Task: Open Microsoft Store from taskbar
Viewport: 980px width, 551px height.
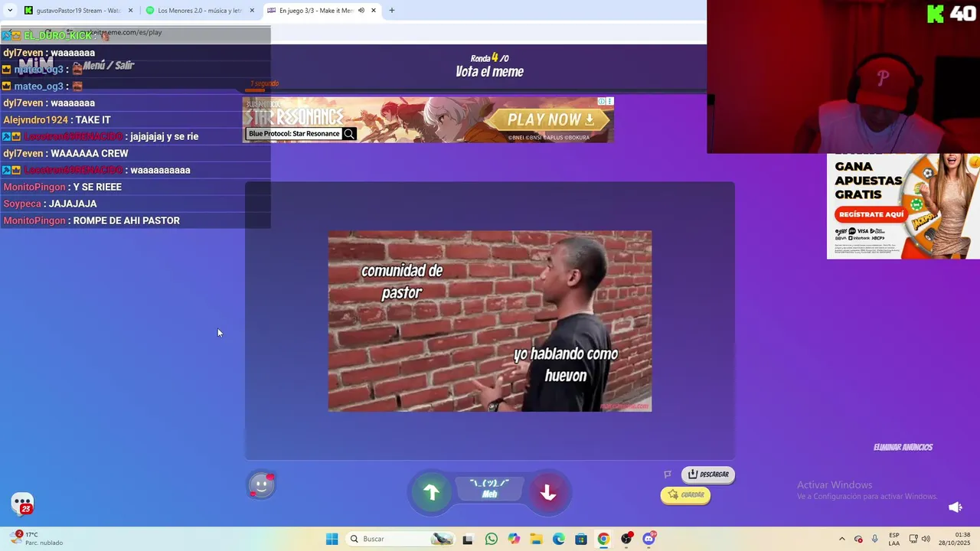Action: click(581, 539)
